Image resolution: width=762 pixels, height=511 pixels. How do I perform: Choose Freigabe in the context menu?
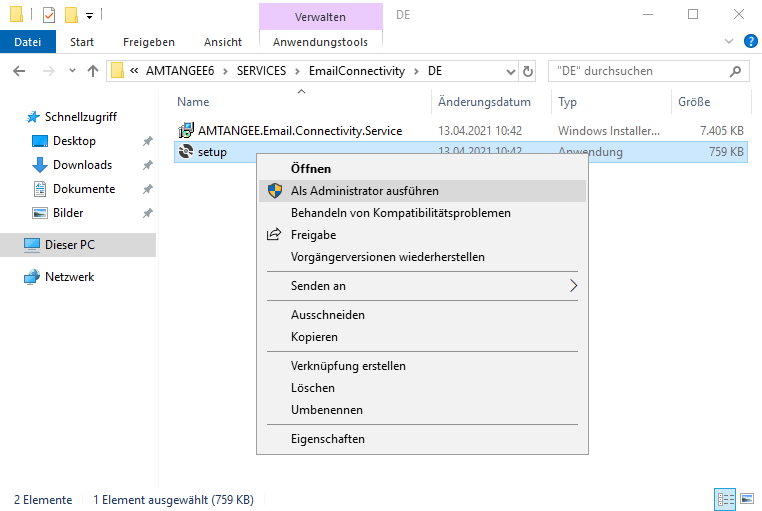tap(422, 235)
